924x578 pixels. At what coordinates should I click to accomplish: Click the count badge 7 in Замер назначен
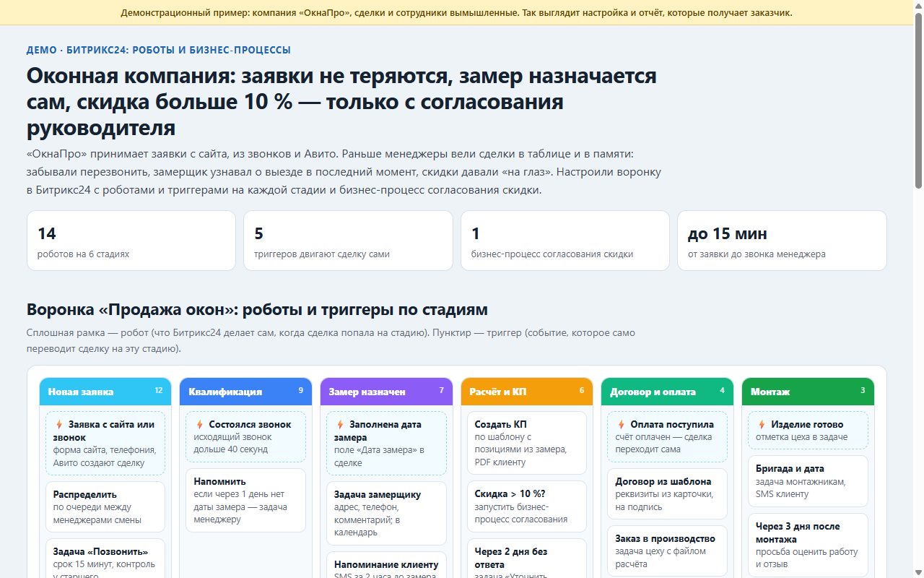tap(441, 390)
